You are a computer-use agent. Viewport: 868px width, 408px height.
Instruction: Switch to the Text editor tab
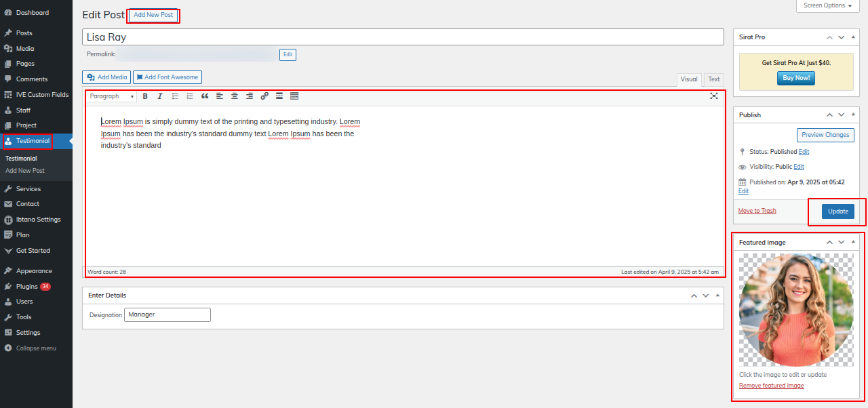pos(714,79)
